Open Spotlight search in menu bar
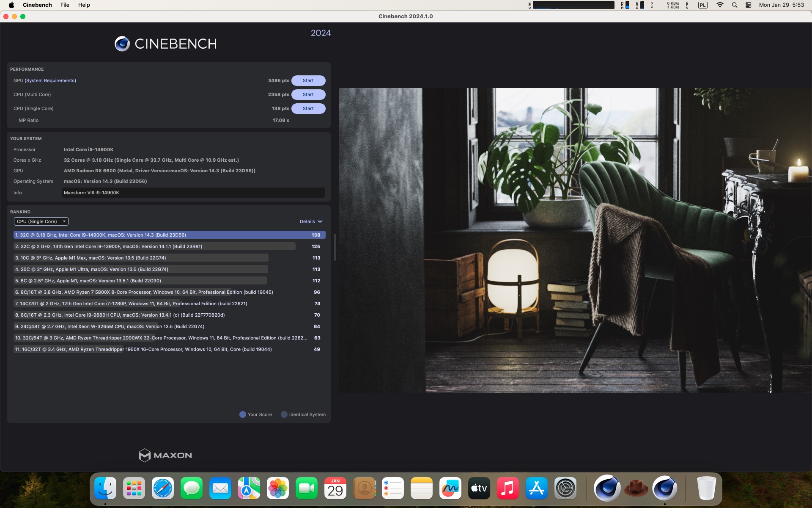 [735, 5]
